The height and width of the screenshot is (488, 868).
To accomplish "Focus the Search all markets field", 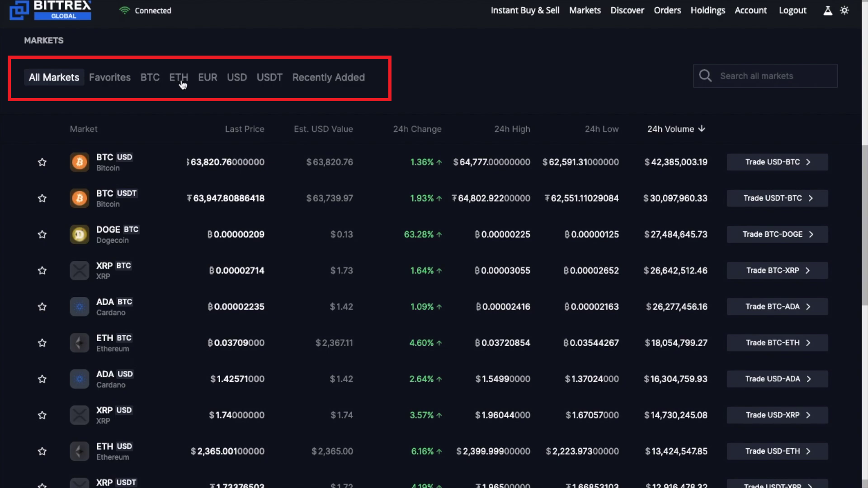I will click(x=765, y=76).
